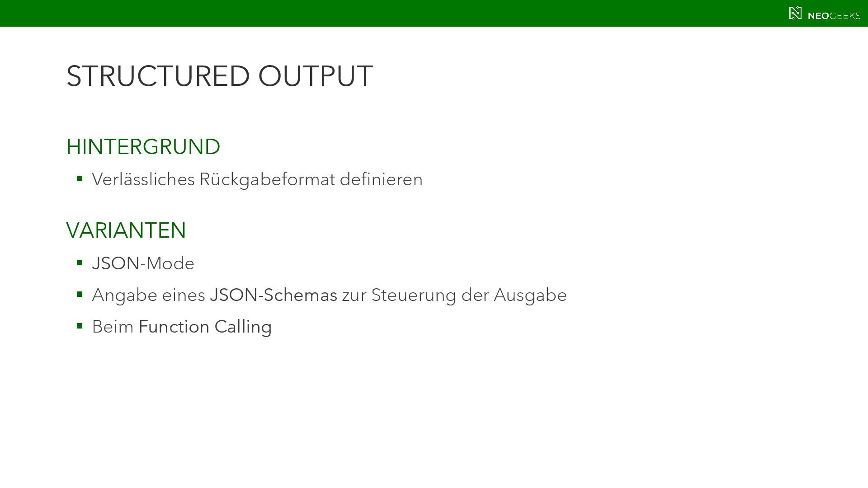Select the HINTERGRUND heading
The image size is (868, 488).
[x=143, y=147]
